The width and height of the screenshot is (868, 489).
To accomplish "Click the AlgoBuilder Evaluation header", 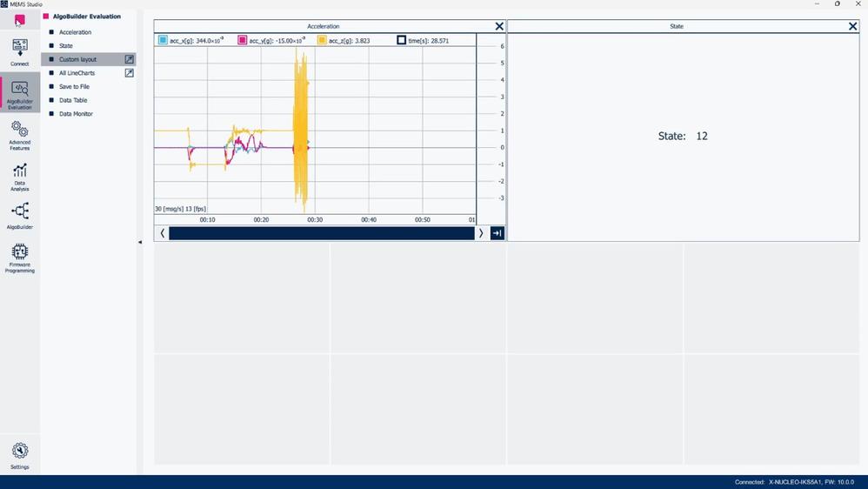I will [86, 17].
